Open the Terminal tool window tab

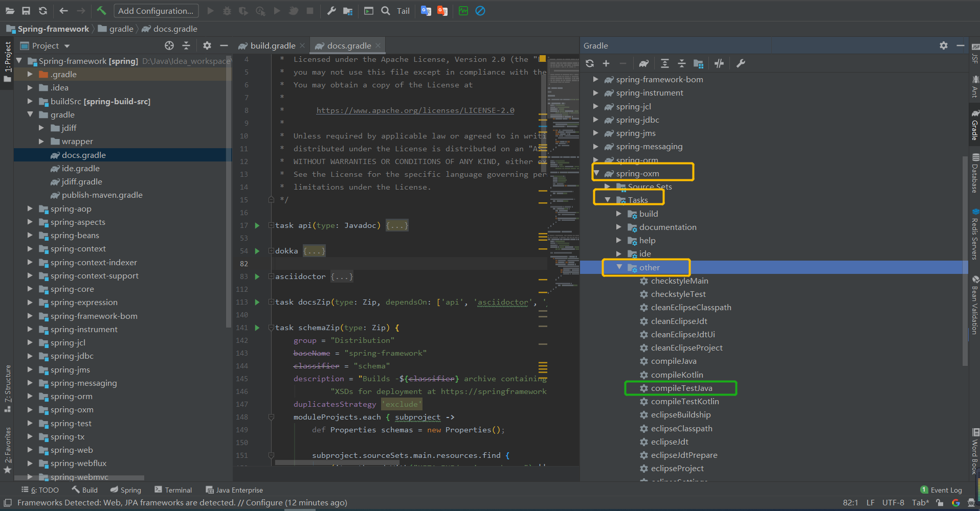click(x=173, y=490)
